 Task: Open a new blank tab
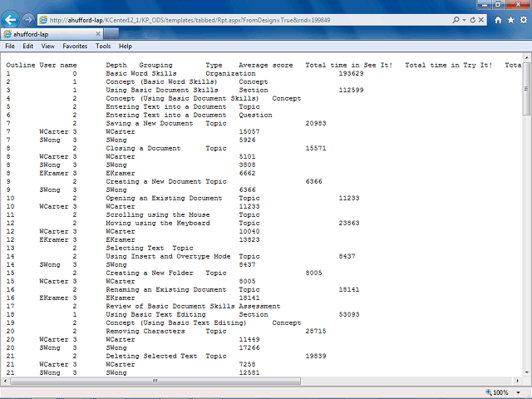tap(111, 33)
